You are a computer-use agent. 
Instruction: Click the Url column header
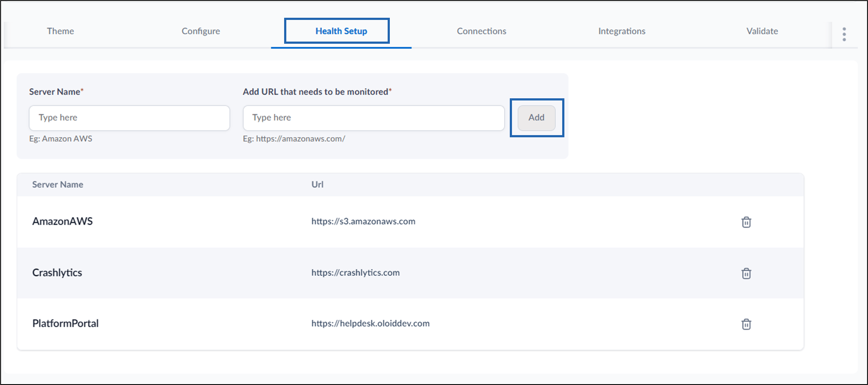317,184
